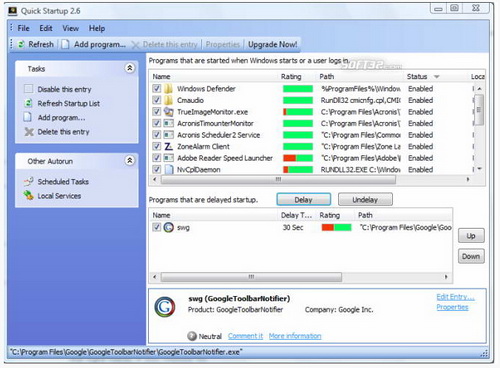Click the Delay button
The height and width of the screenshot is (368, 500).
tap(304, 200)
